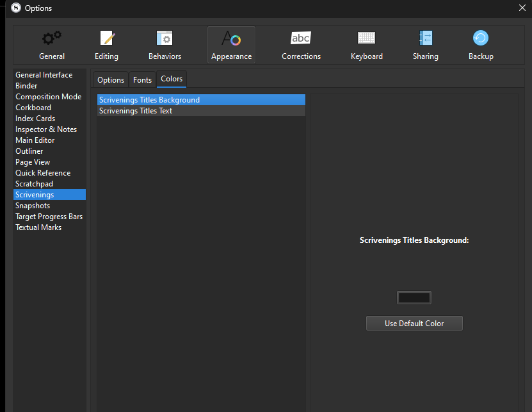Select Page View in the category list
Viewport: 532px width, 412px height.
[x=49, y=161]
